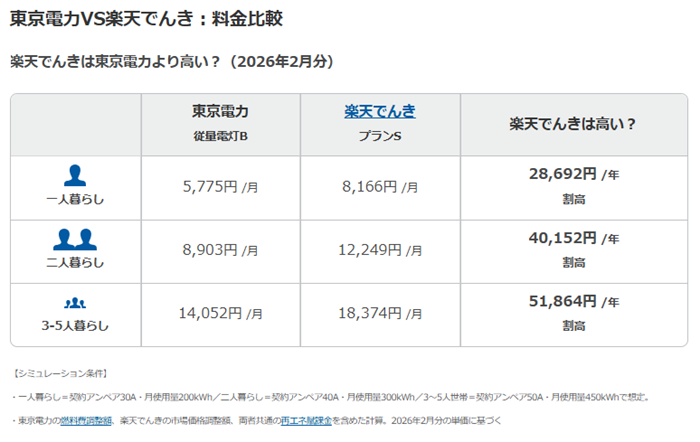This screenshot has width=700, height=442.
Task: Click the 東京電力VS楽天でんき：料金比較 heading
Action: click(x=146, y=19)
